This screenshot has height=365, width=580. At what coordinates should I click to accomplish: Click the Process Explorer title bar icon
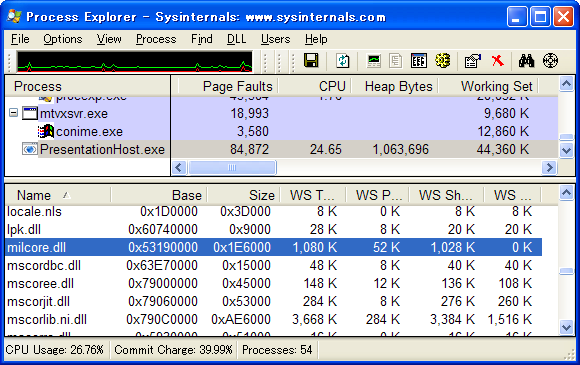pyautogui.click(x=14, y=17)
